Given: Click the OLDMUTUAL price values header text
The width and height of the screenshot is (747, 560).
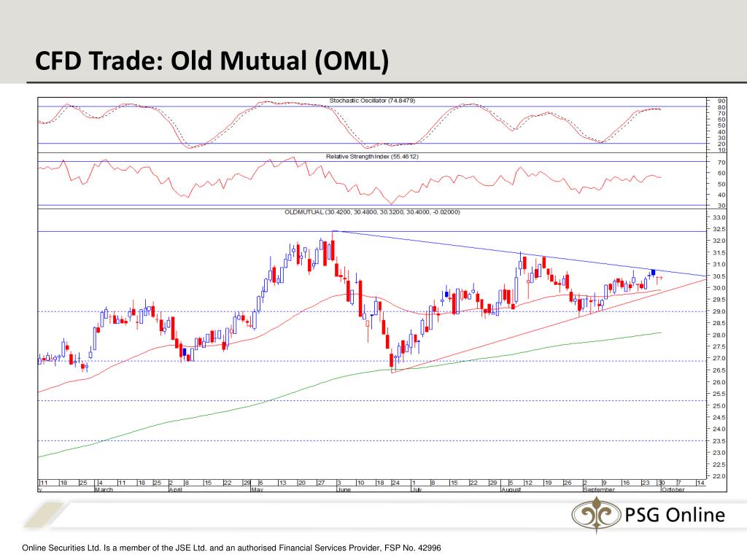Looking at the screenshot, I should point(372,212).
